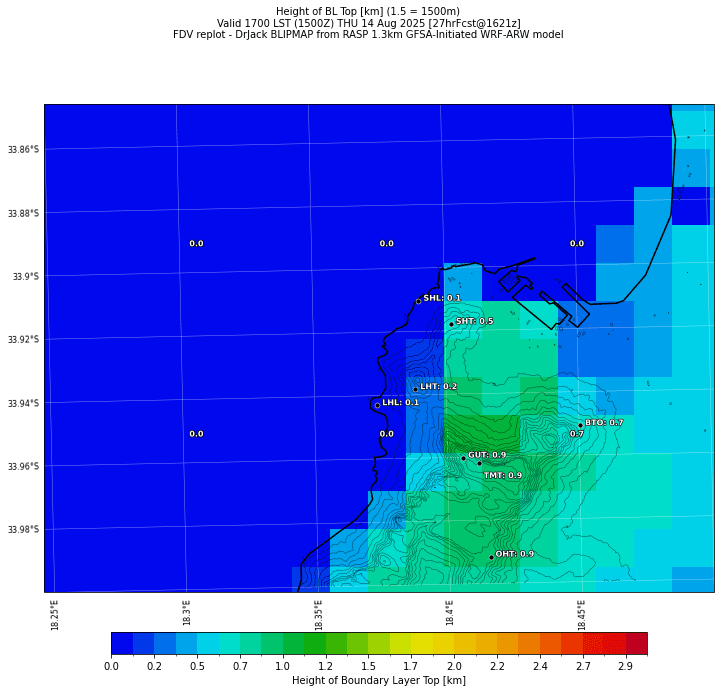This screenshot has height=692, width=721.
Task: Click the 33.88°S latitude label
Action: point(23,213)
